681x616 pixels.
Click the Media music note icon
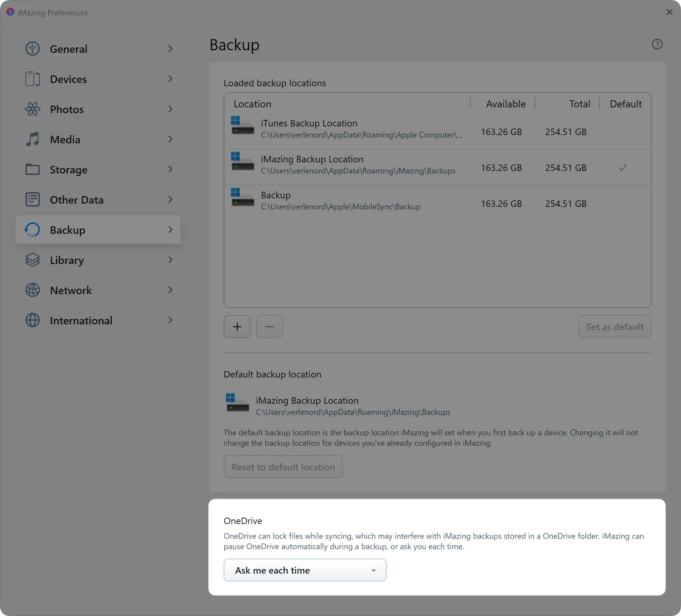pyautogui.click(x=33, y=139)
